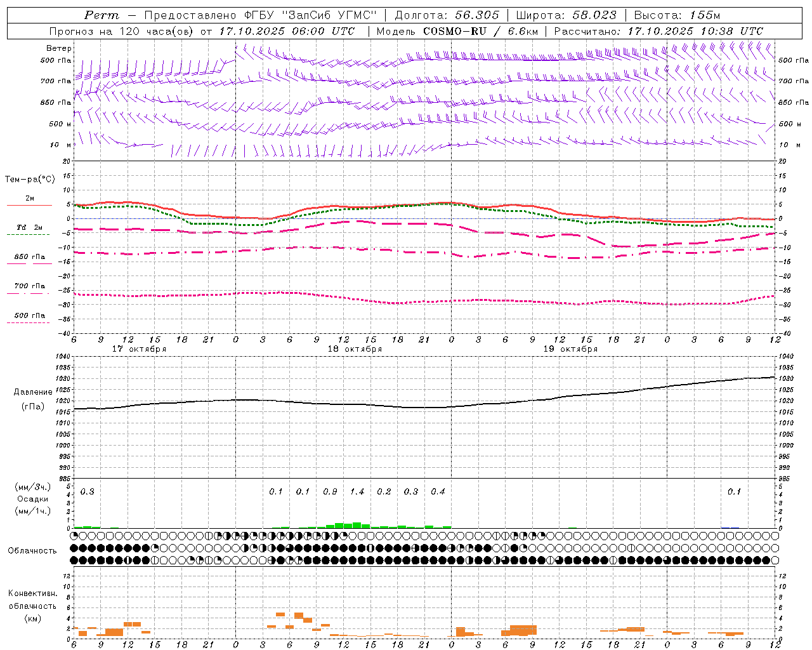Click the "Давление" pressure label

(x=33, y=392)
